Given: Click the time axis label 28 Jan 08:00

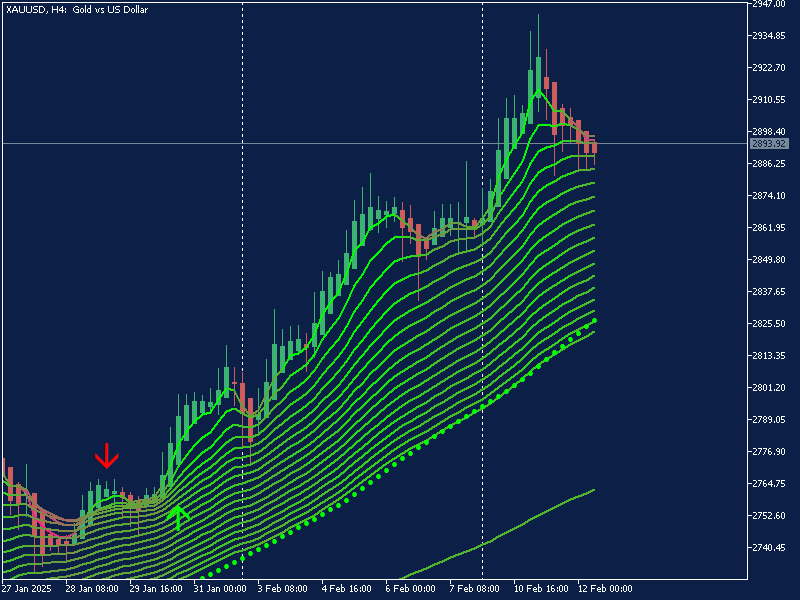Looking at the screenshot, I should click(92, 589).
